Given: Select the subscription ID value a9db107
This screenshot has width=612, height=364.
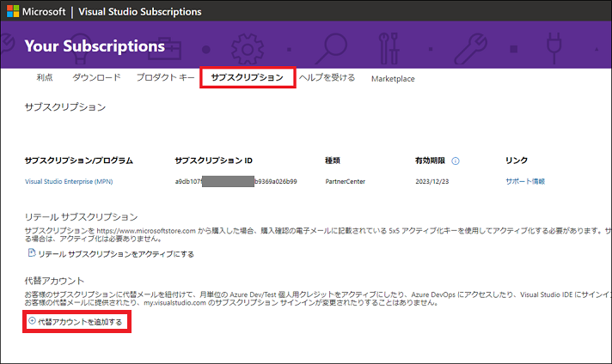Looking at the screenshot, I should pyautogui.click(x=236, y=182).
